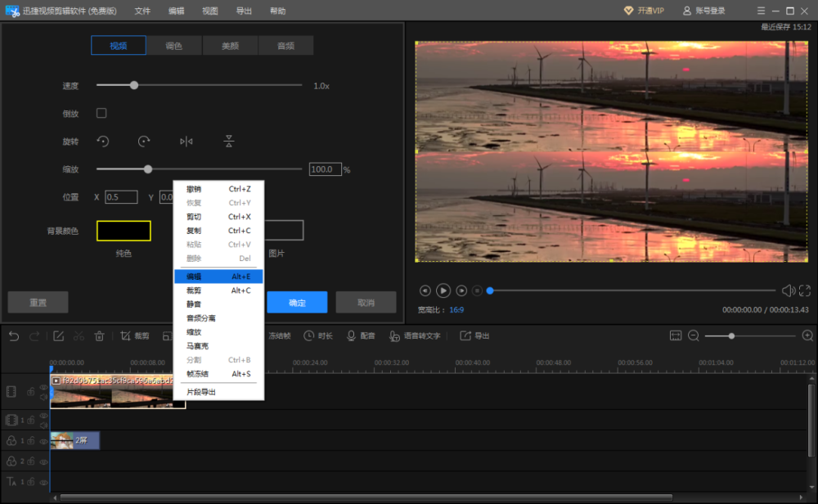Toggle visibility eye of the text track
Viewport: 818px width, 504px height.
43,481
